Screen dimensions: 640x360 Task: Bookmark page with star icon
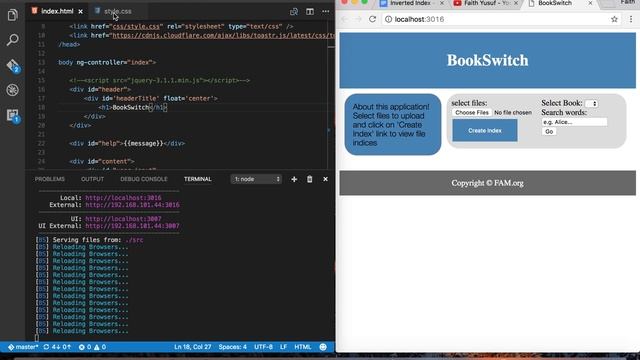614,19
